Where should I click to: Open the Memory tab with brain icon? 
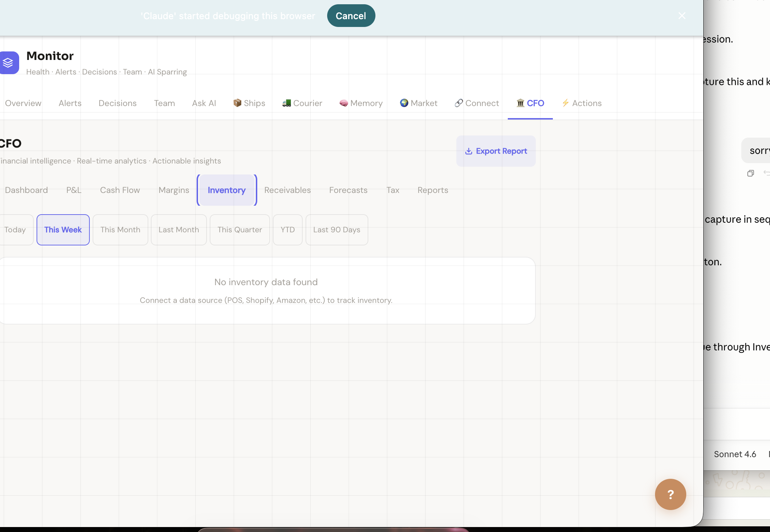(361, 103)
